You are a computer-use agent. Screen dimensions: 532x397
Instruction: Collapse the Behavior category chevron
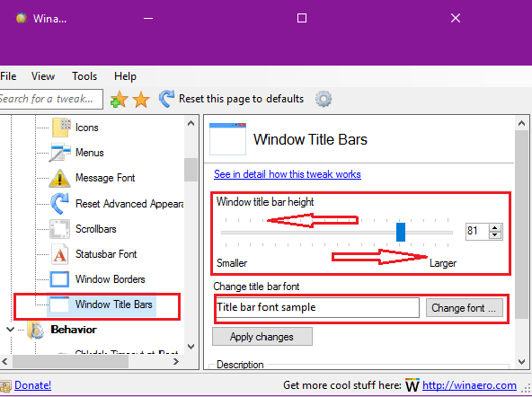click(10, 330)
